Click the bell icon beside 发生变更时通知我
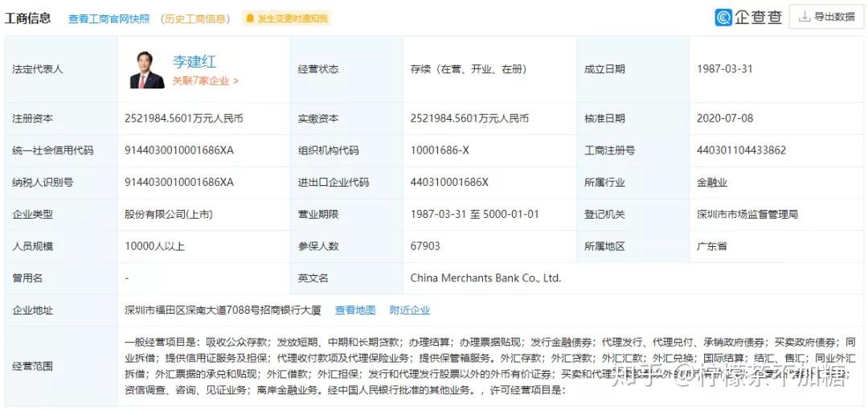Image resolution: width=868 pixels, height=411 pixels. [x=251, y=18]
